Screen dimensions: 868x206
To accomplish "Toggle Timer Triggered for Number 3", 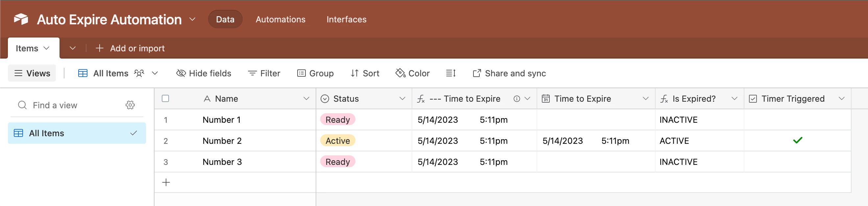I will tap(798, 162).
